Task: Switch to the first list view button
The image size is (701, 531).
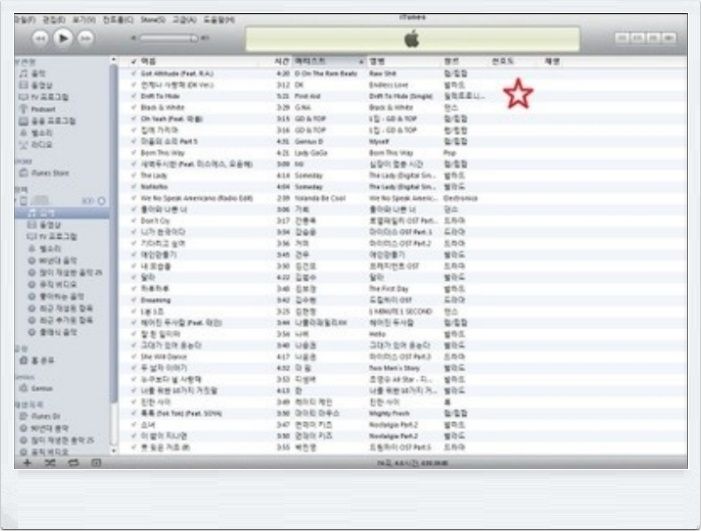Action: [x=622, y=38]
